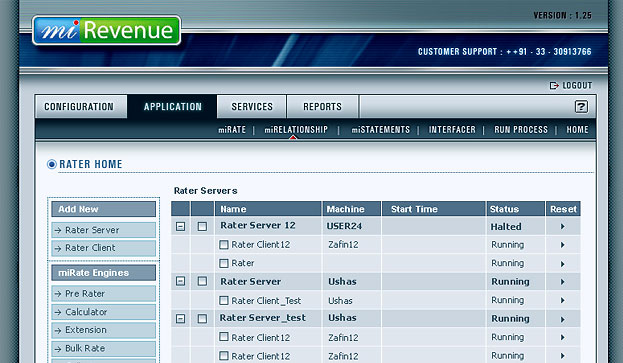Screen dimensions: 623x363
Task: Check the box for Rater Client_Test
Action: click(224, 300)
